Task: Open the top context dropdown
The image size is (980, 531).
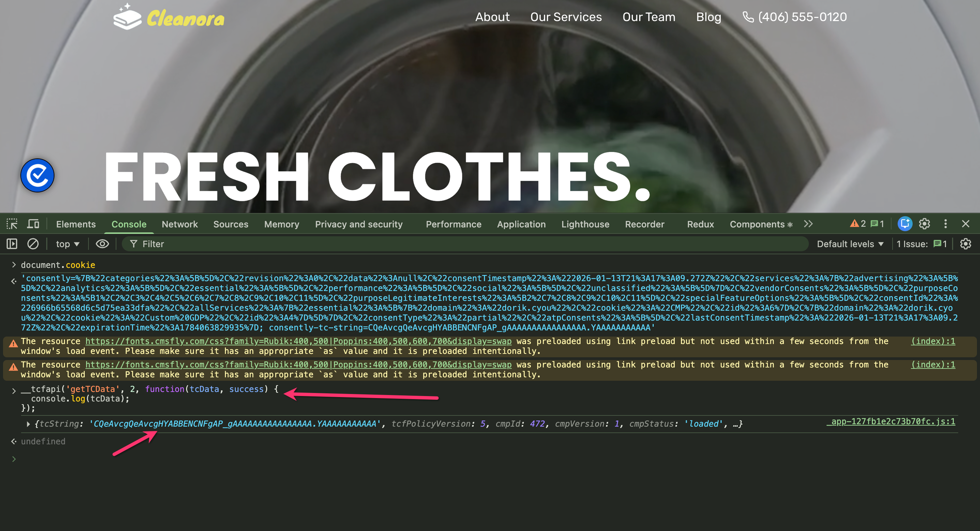Action: click(x=67, y=244)
